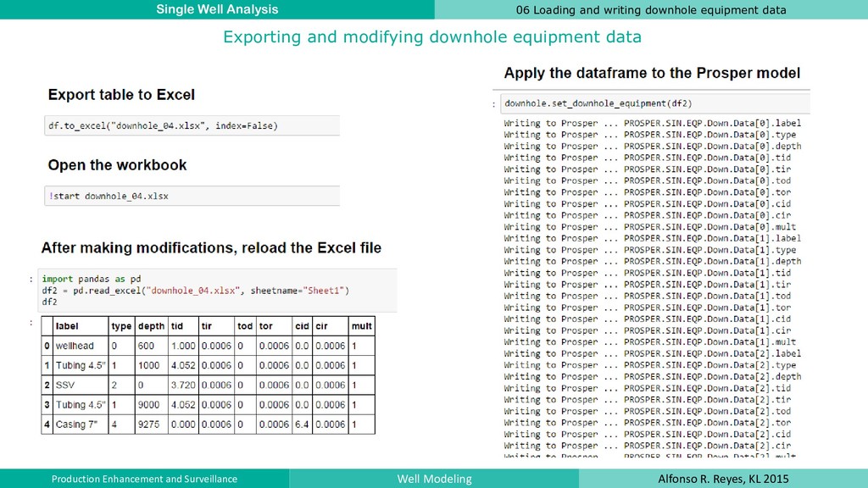Click the 'label' column header
The width and height of the screenshot is (868, 488).
click(x=81, y=326)
